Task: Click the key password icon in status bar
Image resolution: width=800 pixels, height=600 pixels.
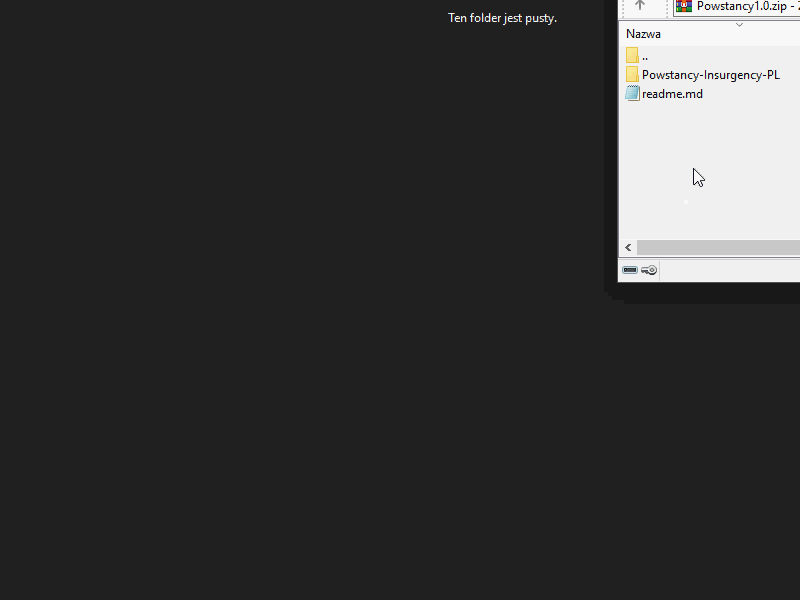Action: click(649, 270)
